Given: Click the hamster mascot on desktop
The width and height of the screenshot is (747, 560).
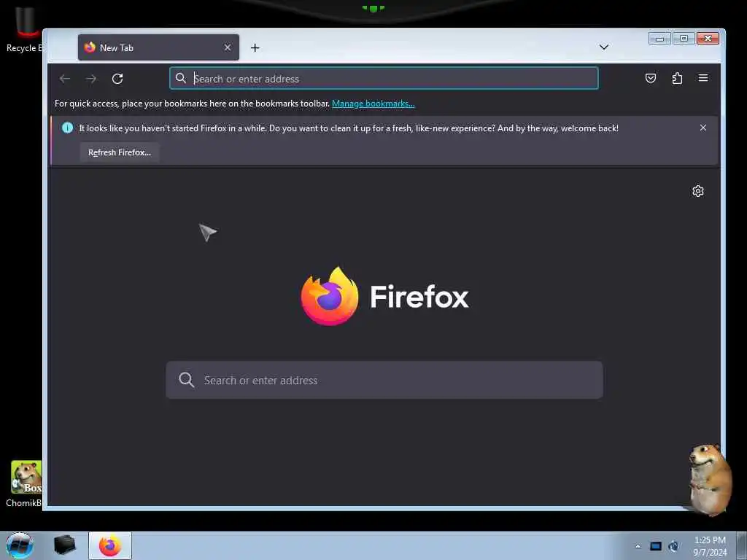Looking at the screenshot, I should 710,480.
